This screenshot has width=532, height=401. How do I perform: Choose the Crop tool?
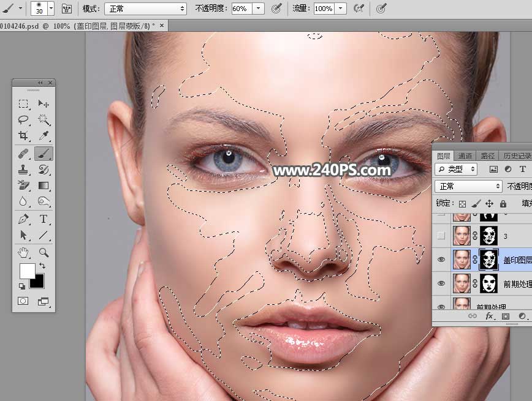[23, 137]
